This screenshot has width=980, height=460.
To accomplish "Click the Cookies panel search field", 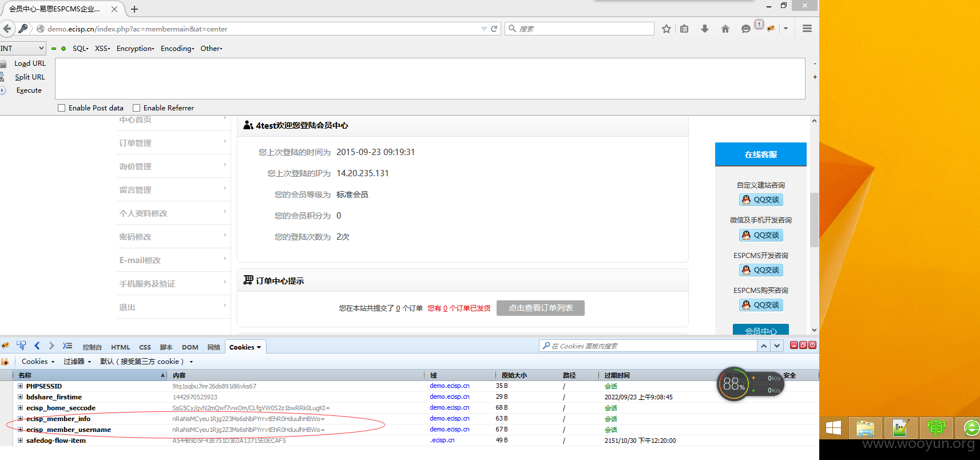I will [x=649, y=346].
